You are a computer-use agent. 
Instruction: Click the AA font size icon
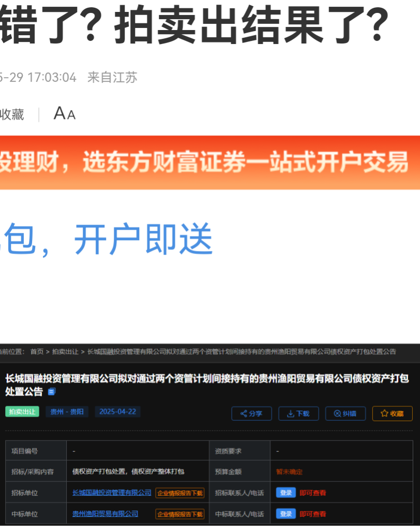(x=65, y=113)
